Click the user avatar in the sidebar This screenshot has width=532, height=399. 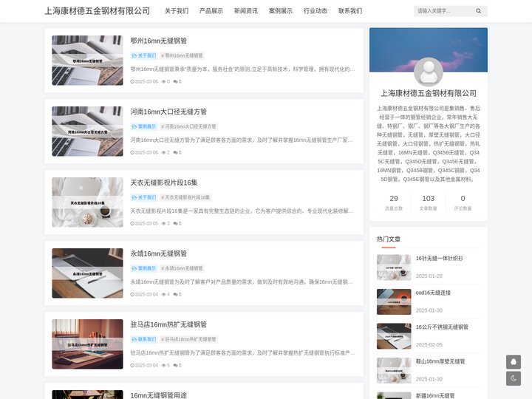(x=429, y=72)
